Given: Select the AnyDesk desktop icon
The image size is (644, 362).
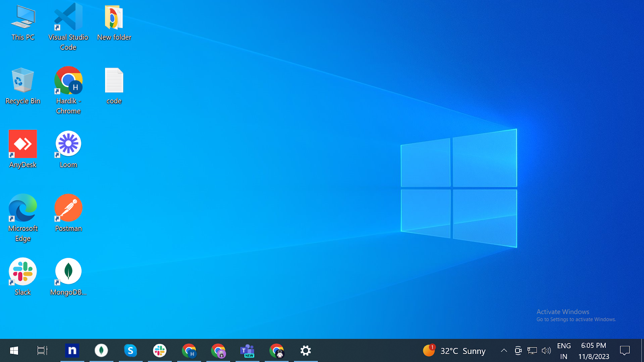Looking at the screenshot, I should click(x=23, y=144).
